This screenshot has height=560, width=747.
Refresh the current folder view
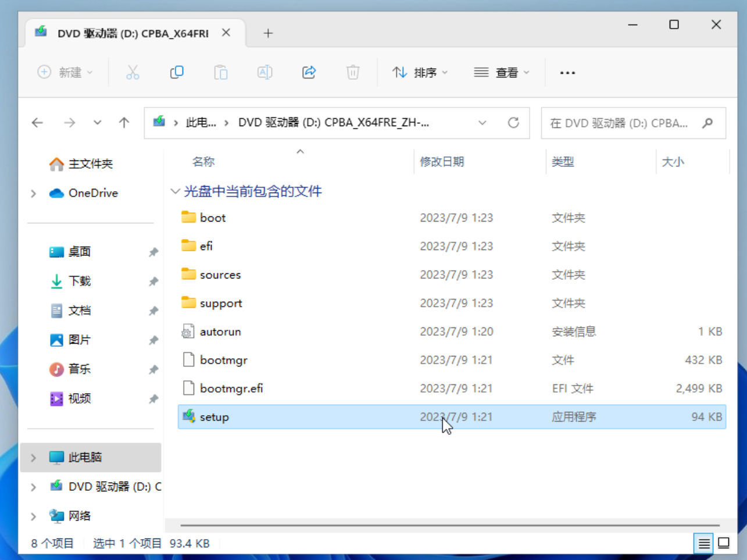pyautogui.click(x=513, y=123)
